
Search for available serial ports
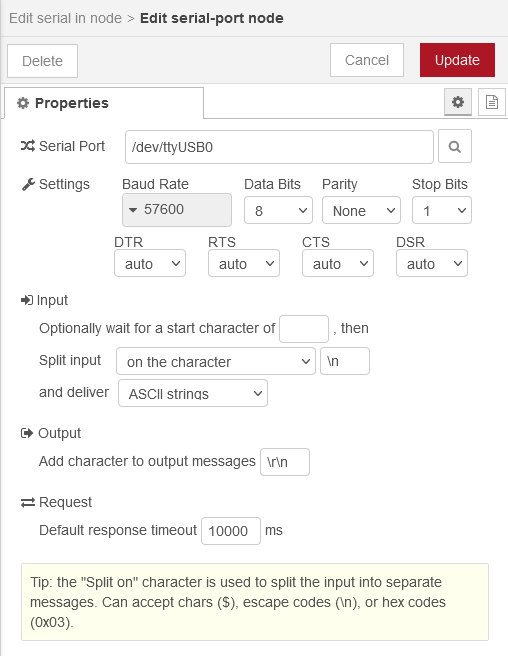(x=454, y=146)
